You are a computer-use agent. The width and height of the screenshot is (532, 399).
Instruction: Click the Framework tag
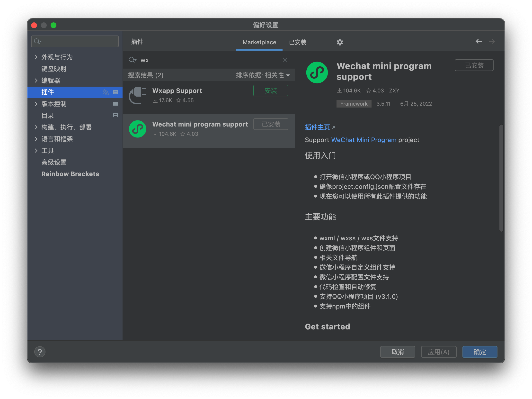(x=354, y=104)
